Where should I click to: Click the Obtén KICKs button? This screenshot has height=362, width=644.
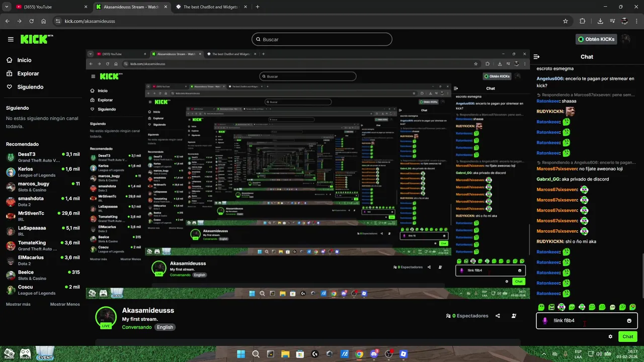[596, 39]
